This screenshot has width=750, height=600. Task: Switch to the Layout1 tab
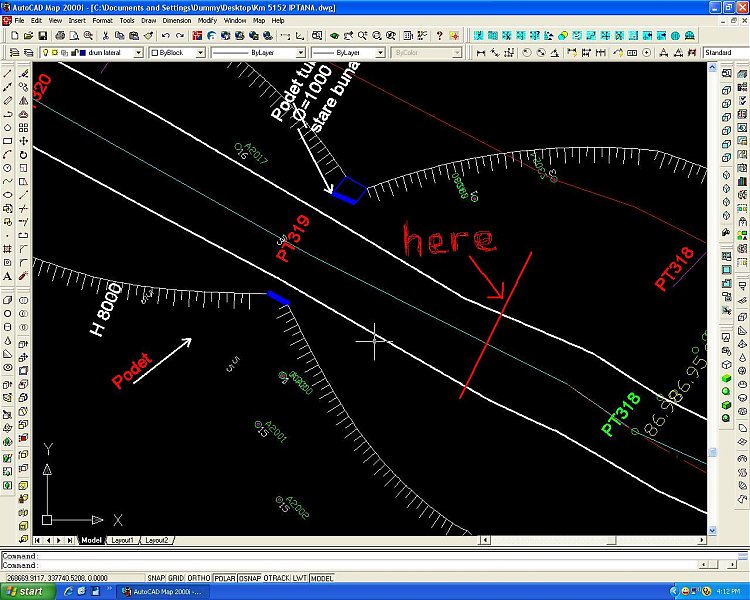coord(122,540)
